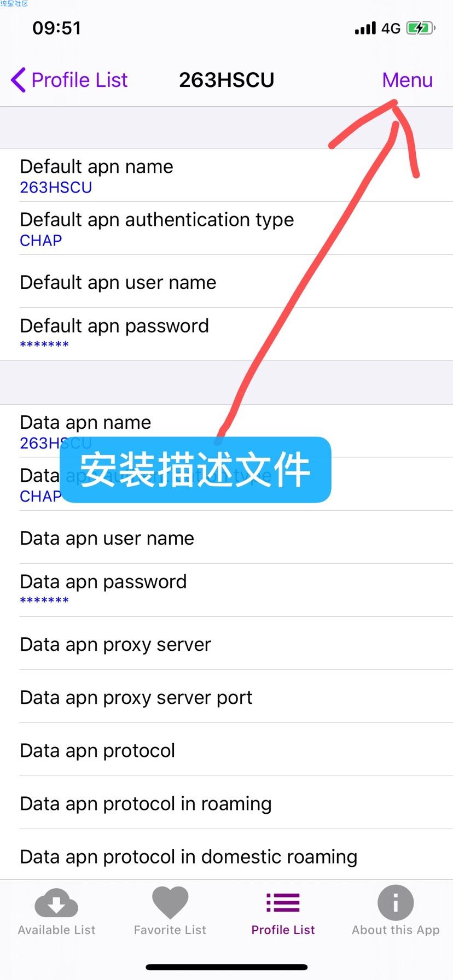Open Default apn authentication type setting
This screenshot has height=980, width=453.
(x=226, y=229)
